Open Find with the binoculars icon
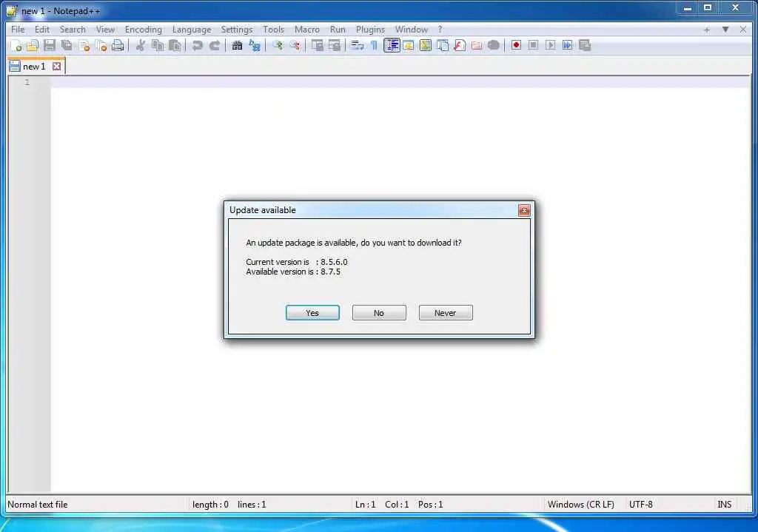Screen dimensions: 758x532 click(x=237, y=45)
